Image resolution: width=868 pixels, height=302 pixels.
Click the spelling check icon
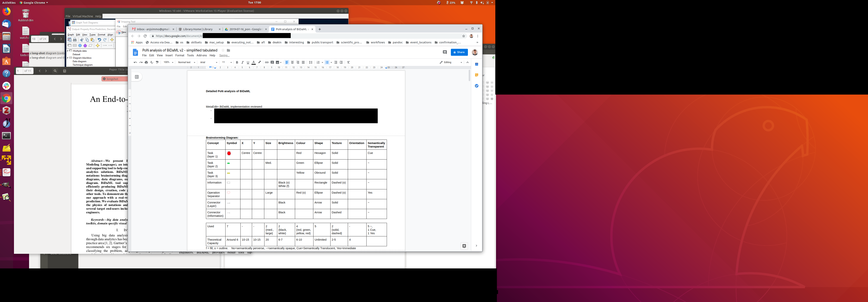pyautogui.click(x=152, y=62)
